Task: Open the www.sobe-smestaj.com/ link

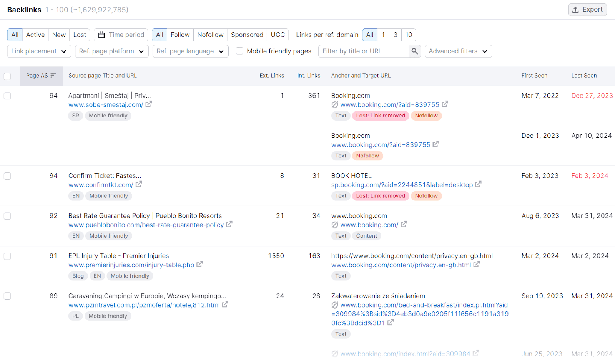Action: pos(106,104)
